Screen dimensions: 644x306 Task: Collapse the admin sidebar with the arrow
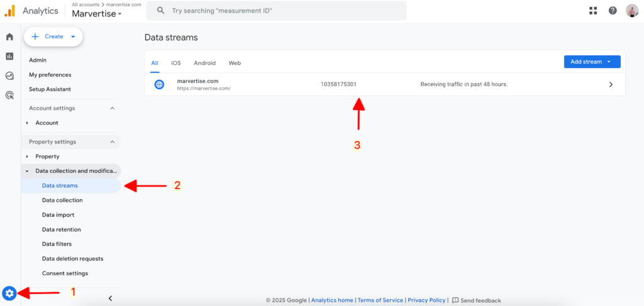pos(110,298)
